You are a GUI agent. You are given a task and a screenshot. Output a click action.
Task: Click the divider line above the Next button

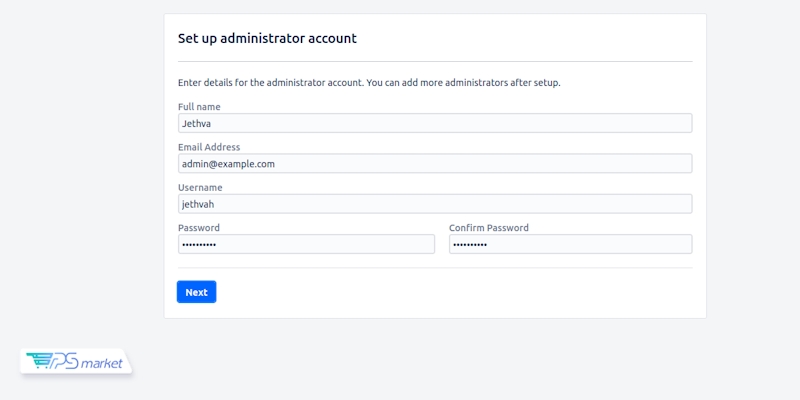pos(434,268)
